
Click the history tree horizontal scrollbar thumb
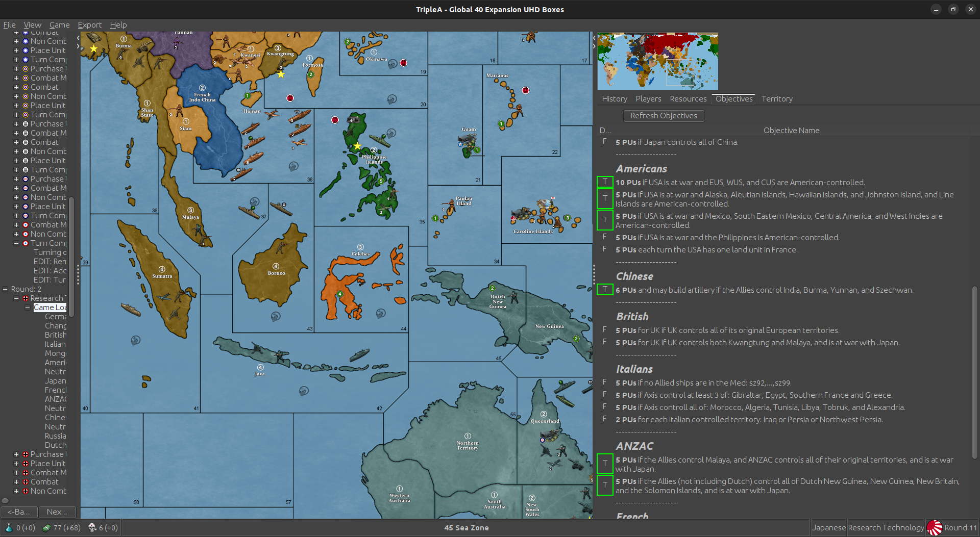5,501
